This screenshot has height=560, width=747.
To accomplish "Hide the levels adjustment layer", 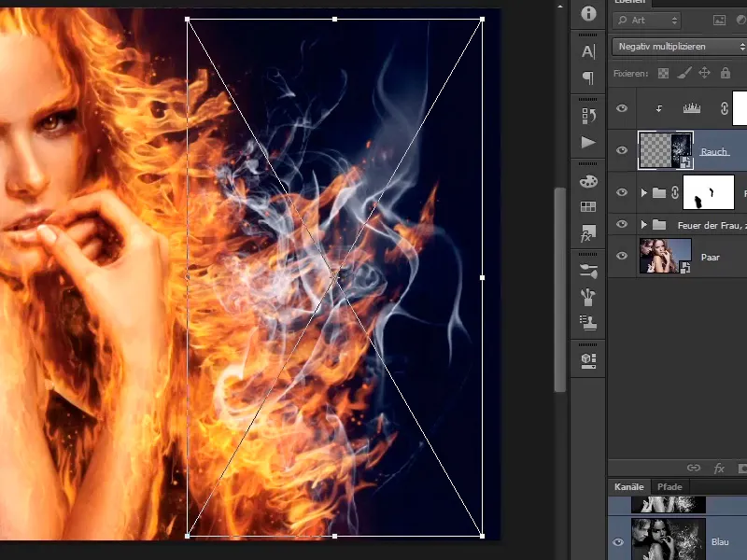I will [x=622, y=108].
